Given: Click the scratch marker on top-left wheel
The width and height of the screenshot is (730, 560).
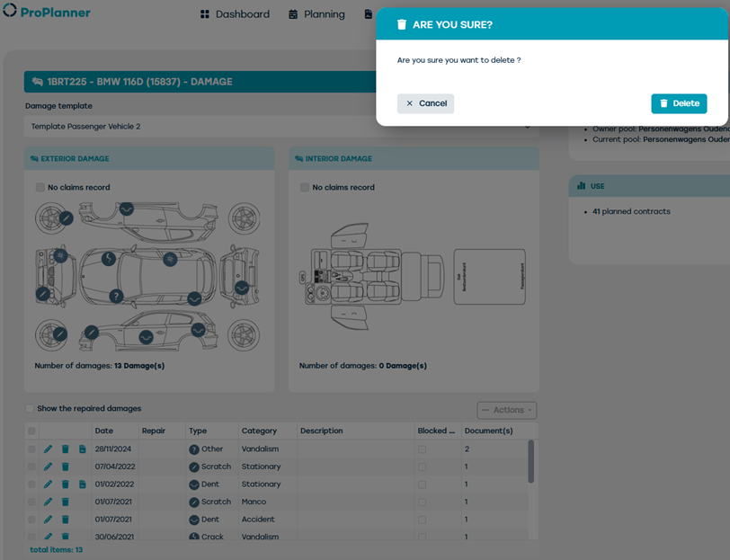Looking at the screenshot, I should coord(67,218).
